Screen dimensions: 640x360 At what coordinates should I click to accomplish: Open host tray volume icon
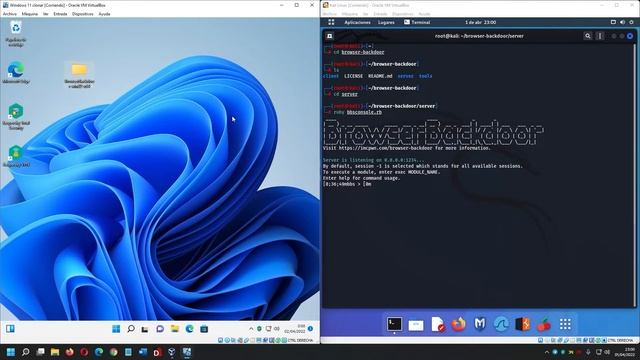(608, 352)
